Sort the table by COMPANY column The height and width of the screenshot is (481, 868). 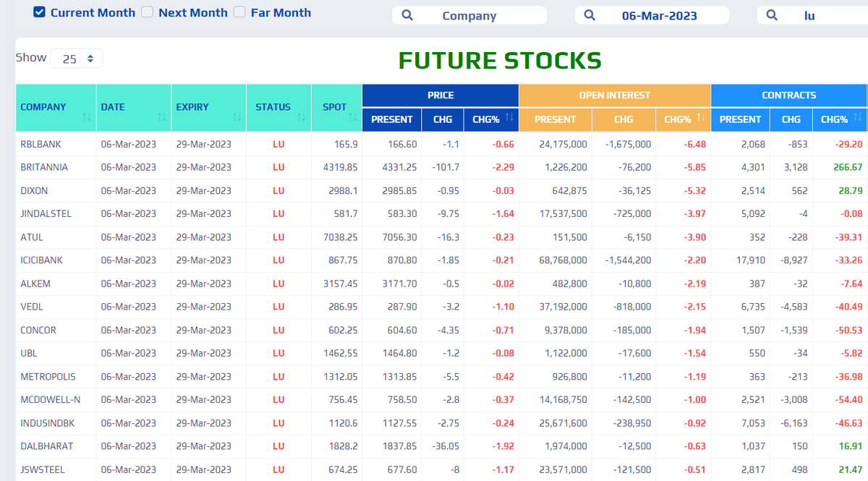point(56,107)
